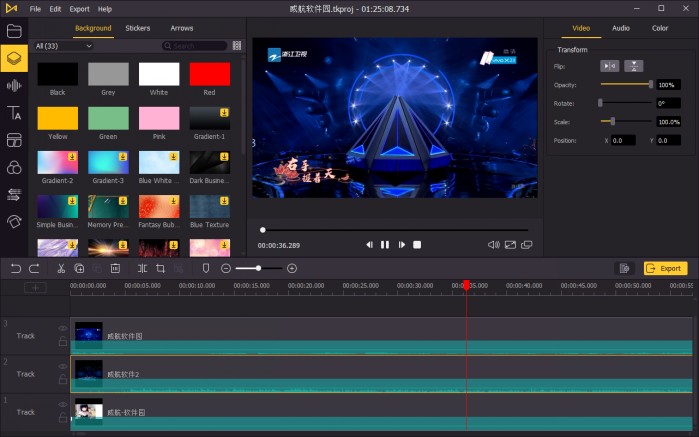Image resolution: width=699 pixels, height=437 pixels.
Task: Add a new track with plus button
Action: tap(35, 288)
